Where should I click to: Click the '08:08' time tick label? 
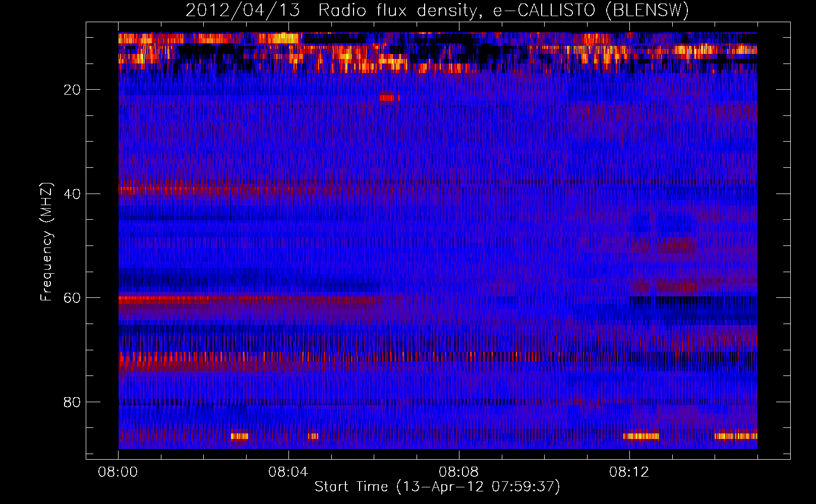point(459,472)
